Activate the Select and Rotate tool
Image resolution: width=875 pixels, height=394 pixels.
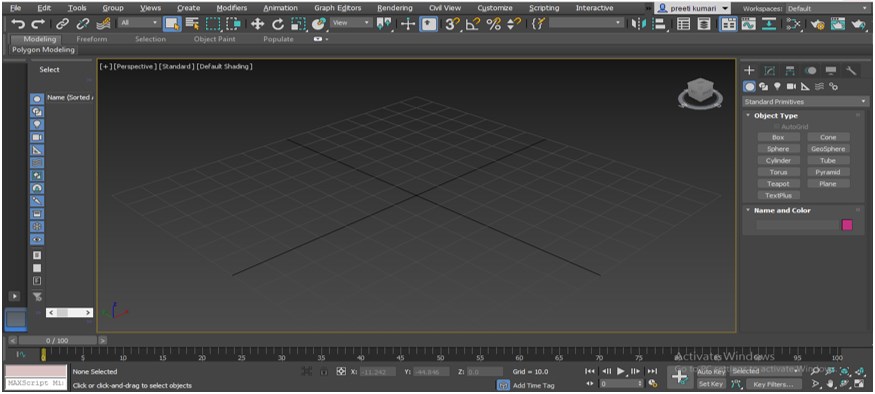pyautogui.click(x=278, y=23)
